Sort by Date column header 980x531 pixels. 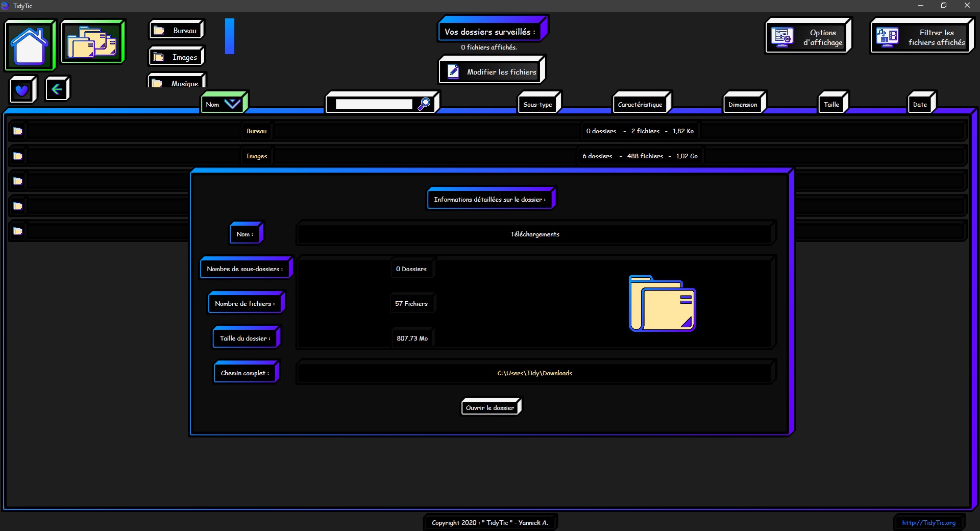[920, 104]
